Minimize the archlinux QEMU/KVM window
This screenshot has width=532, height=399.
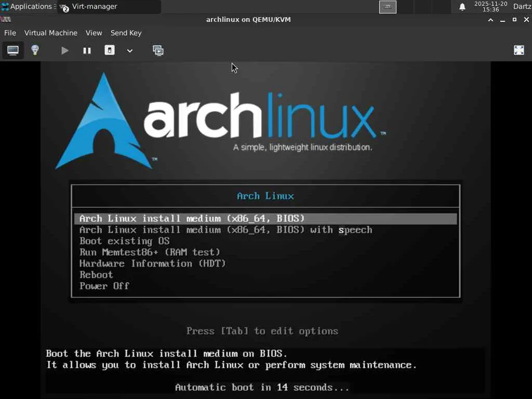click(502, 20)
